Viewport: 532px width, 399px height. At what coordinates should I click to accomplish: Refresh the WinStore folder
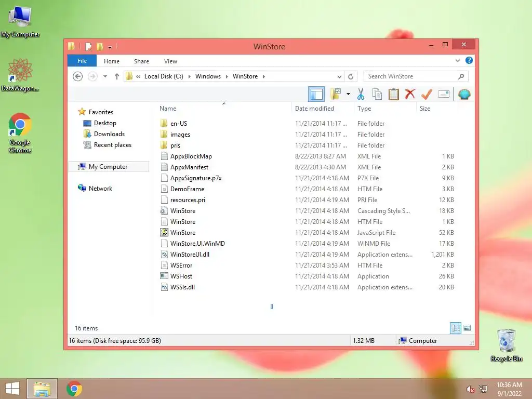pyautogui.click(x=351, y=76)
